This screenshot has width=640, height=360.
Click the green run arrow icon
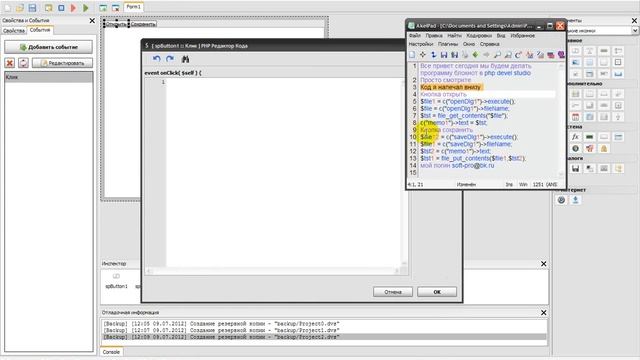click(86, 7)
